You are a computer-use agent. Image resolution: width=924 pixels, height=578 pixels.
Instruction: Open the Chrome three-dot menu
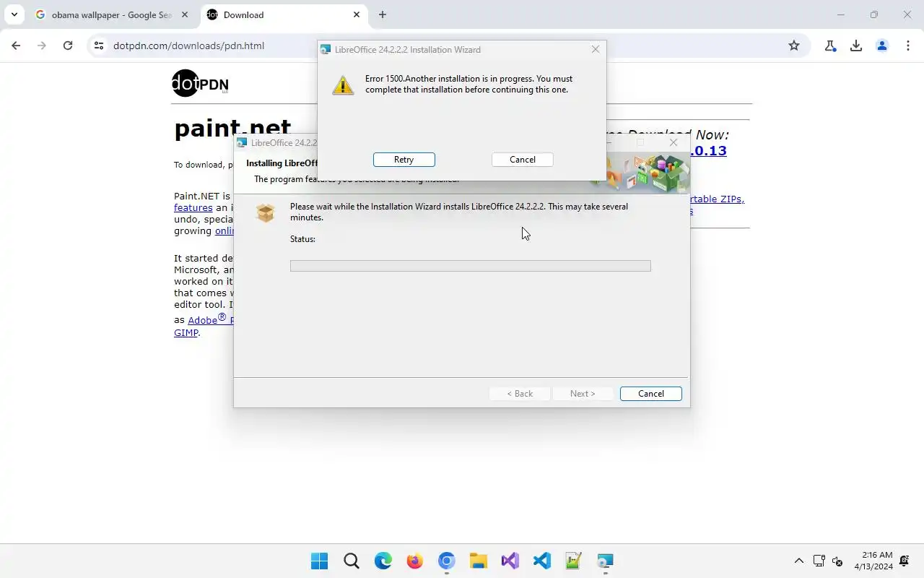908,46
